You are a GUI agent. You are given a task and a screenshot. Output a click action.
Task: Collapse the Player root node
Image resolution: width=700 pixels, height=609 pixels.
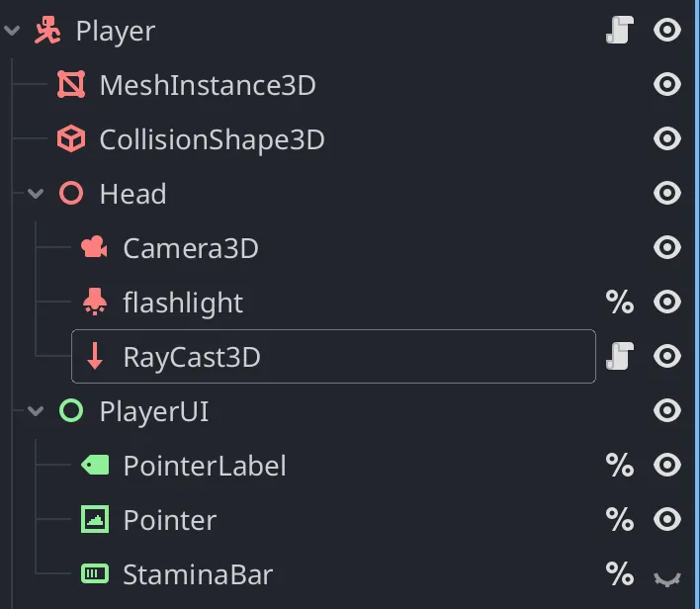coord(13,32)
